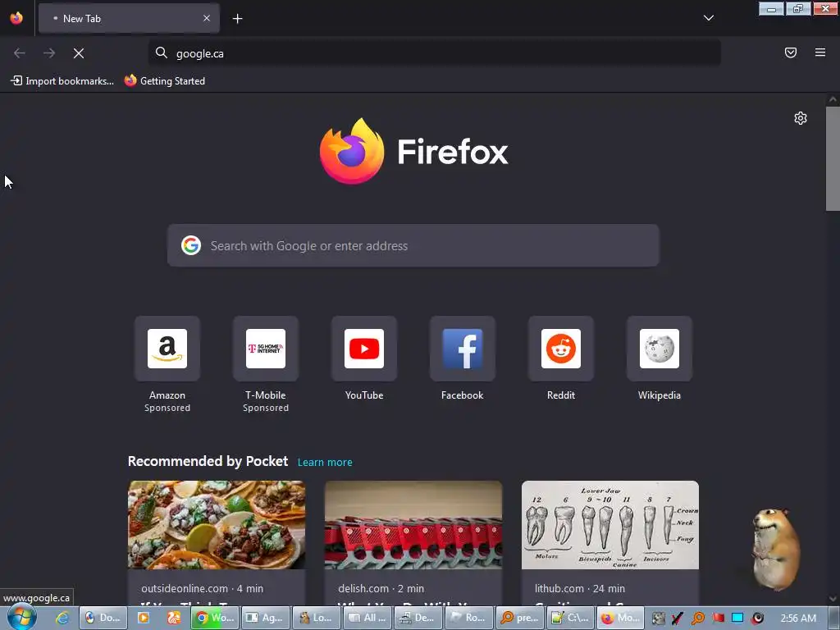Click the cyan monitor tray icon

coord(737,618)
